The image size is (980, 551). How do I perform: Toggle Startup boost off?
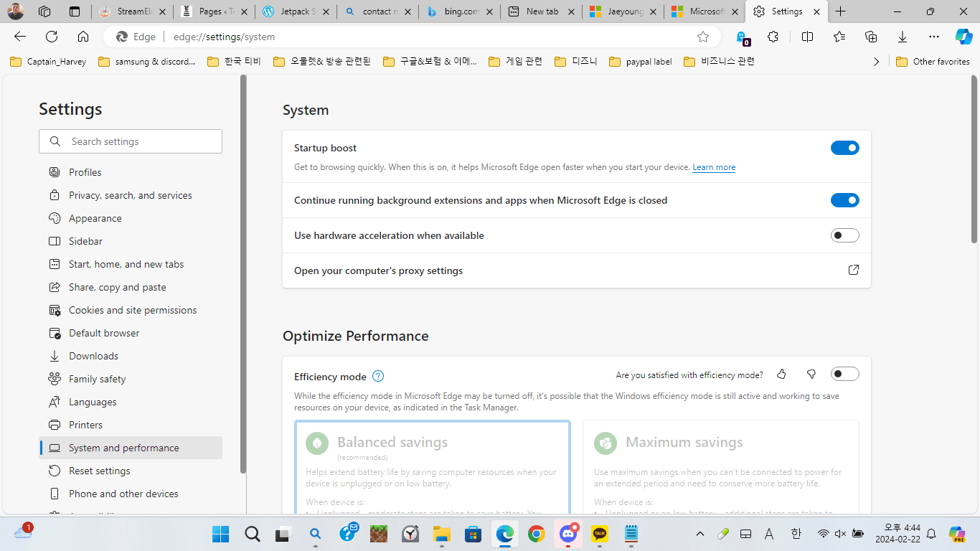point(845,148)
